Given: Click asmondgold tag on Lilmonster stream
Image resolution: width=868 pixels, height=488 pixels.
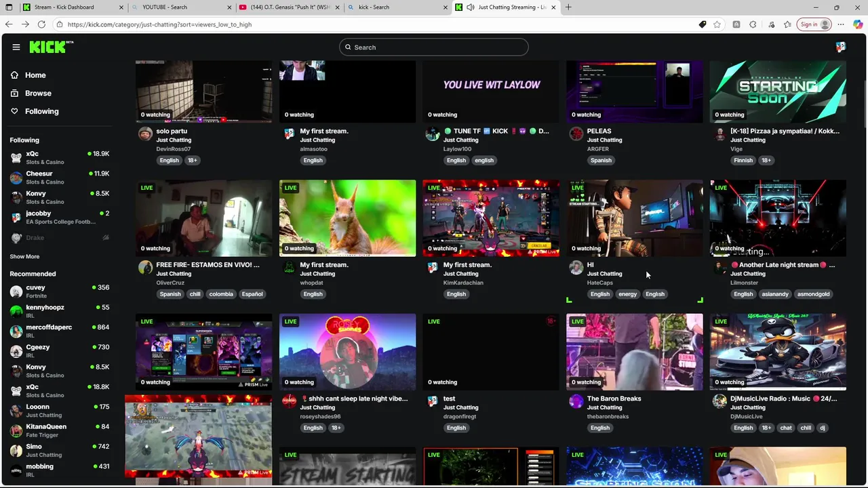Looking at the screenshot, I should 813,294.
